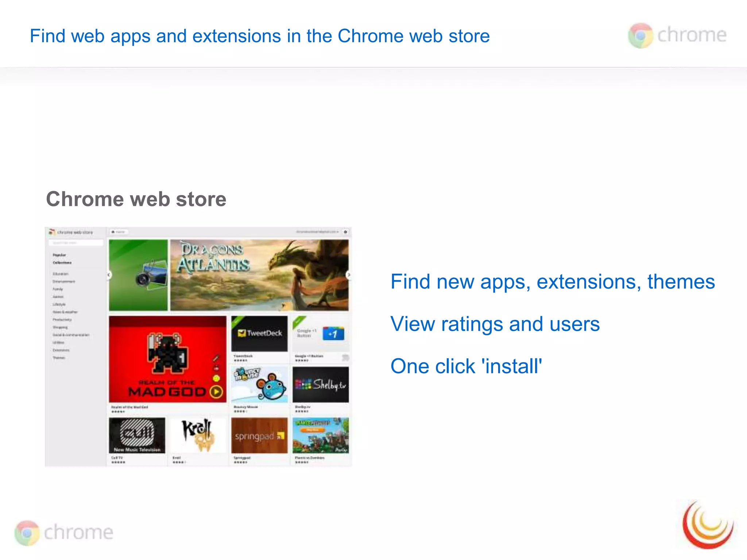The height and width of the screenshot is (560, 747).
Task: Click 'View ratings and users' text
Action: (495, 324)
